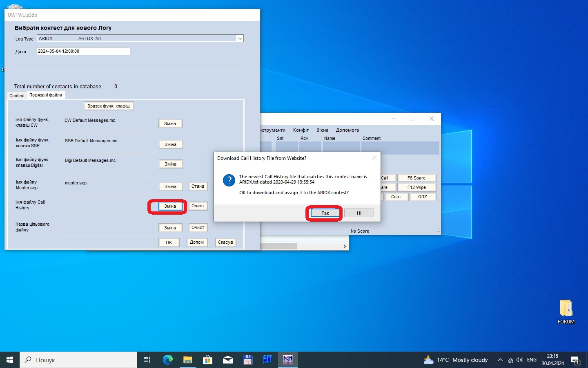Click the Rcv entry field
The height and width of the screenshot is (368, 588).
[x=310, y=148]
